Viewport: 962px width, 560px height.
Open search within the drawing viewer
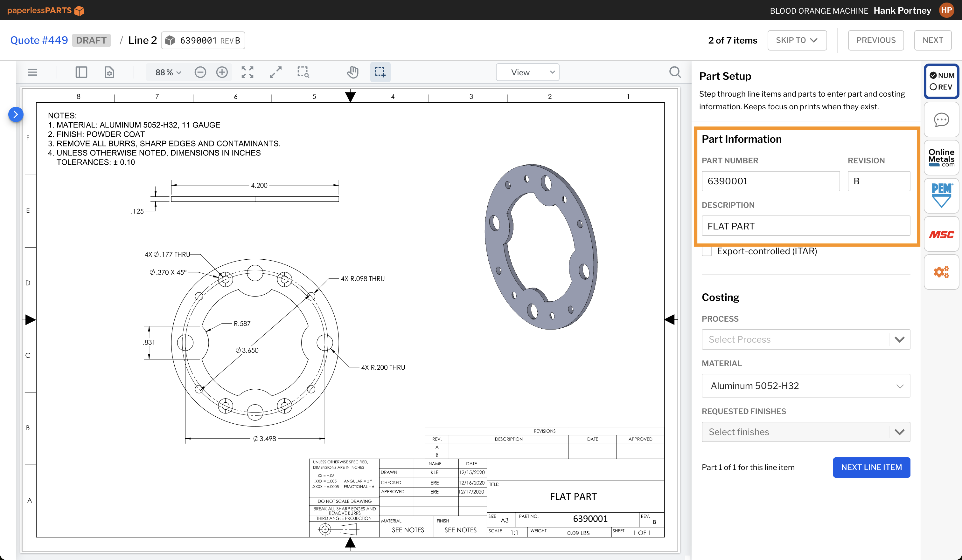click(x=675, y=72)
